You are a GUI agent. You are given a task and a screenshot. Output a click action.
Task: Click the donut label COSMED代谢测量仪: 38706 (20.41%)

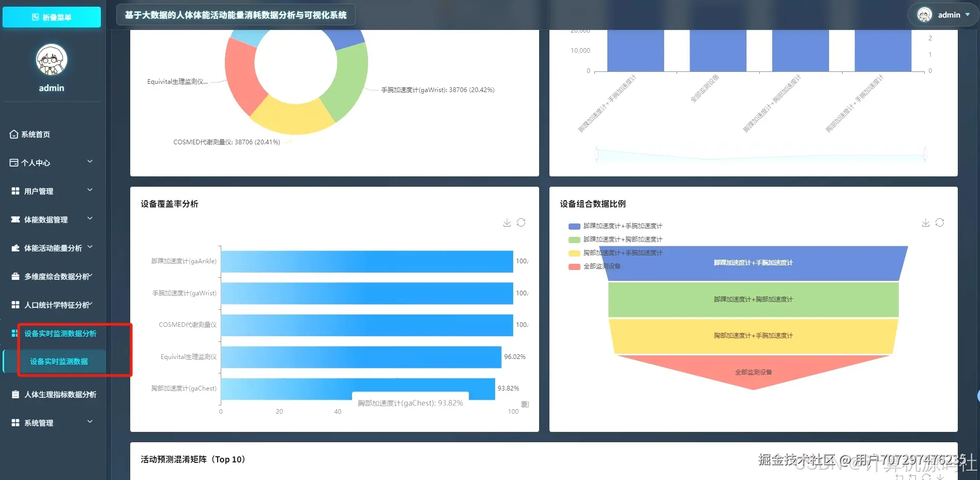pos(226,142)
